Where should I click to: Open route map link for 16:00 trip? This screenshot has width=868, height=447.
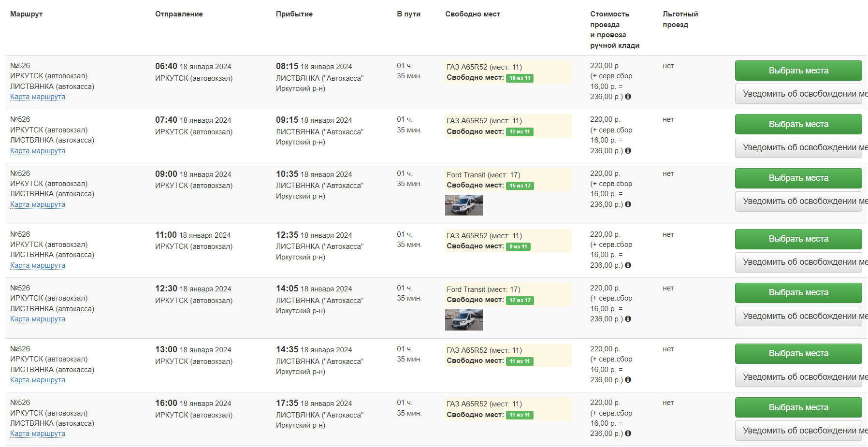point(38,433)
